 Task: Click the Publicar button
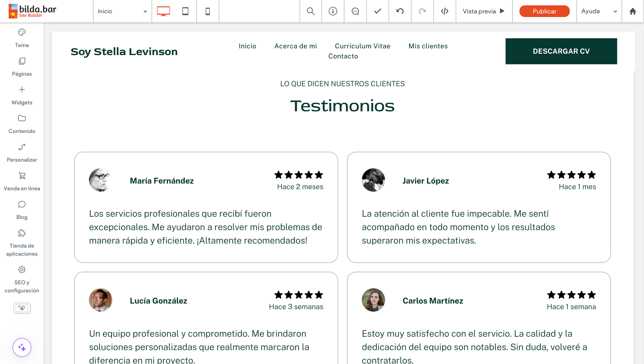544,11
